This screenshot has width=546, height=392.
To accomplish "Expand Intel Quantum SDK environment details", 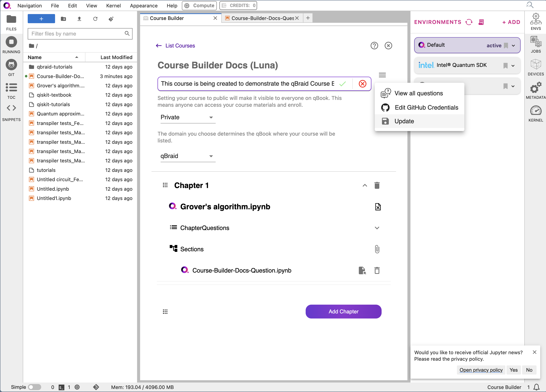I will coord(513,66).
